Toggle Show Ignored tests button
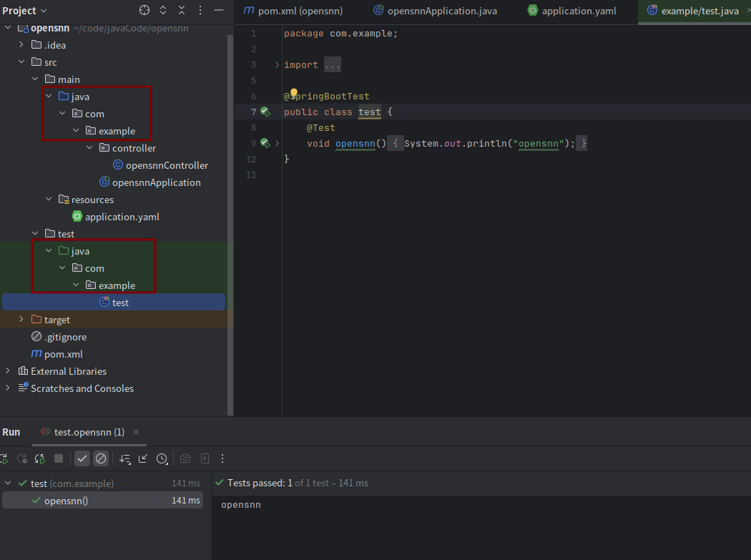This screenshot has height=560, width=751. tap(101, 459)
